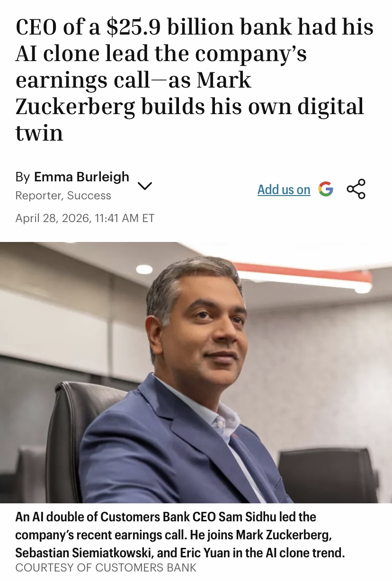Open Emma Burleigh's author page
Screen dimensions: 392x581
81,177
